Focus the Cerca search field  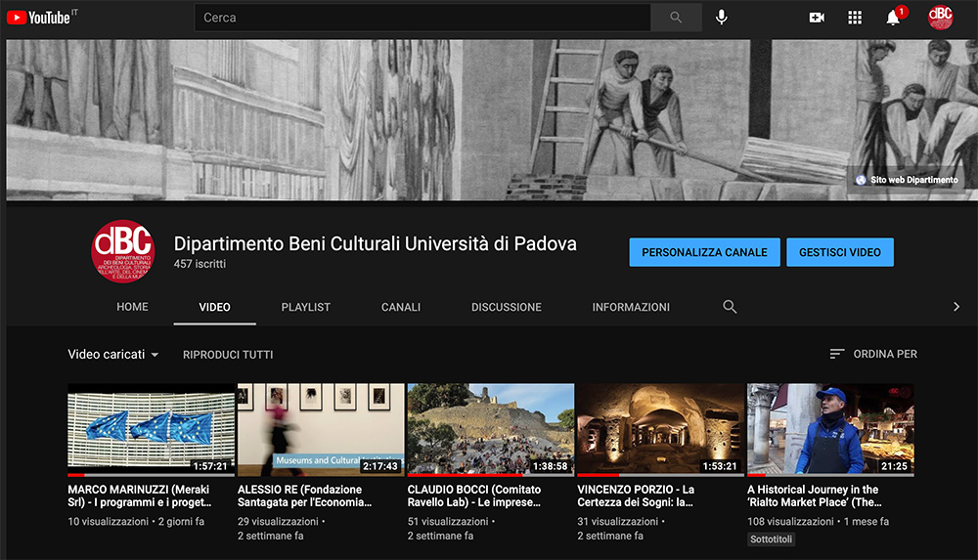coord(422,18)
